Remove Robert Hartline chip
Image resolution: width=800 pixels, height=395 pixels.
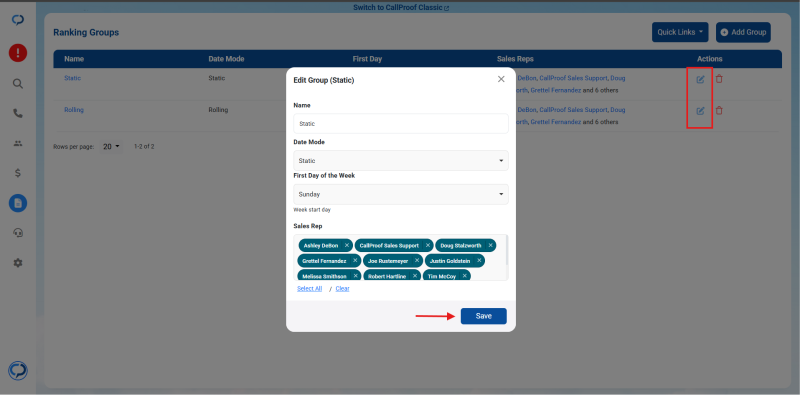(415, 276)
